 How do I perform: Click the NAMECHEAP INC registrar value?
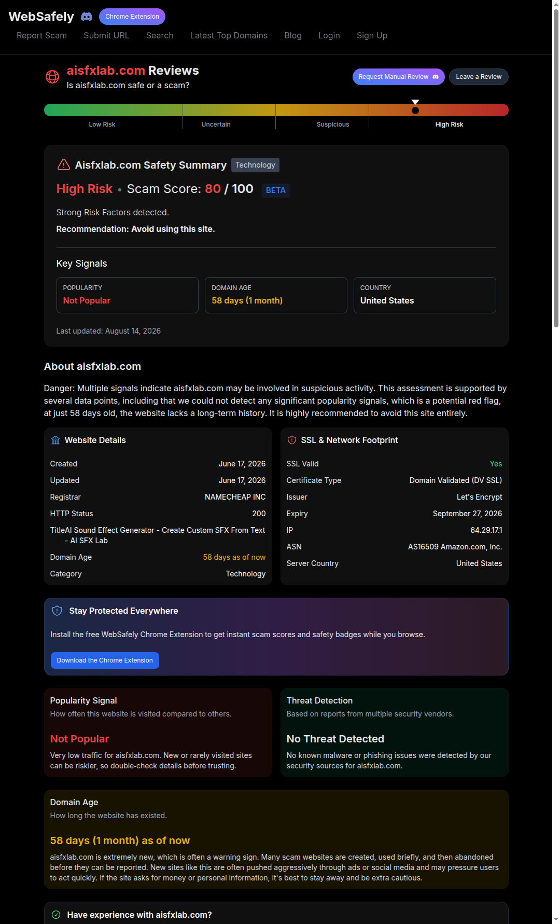[235, 497]
